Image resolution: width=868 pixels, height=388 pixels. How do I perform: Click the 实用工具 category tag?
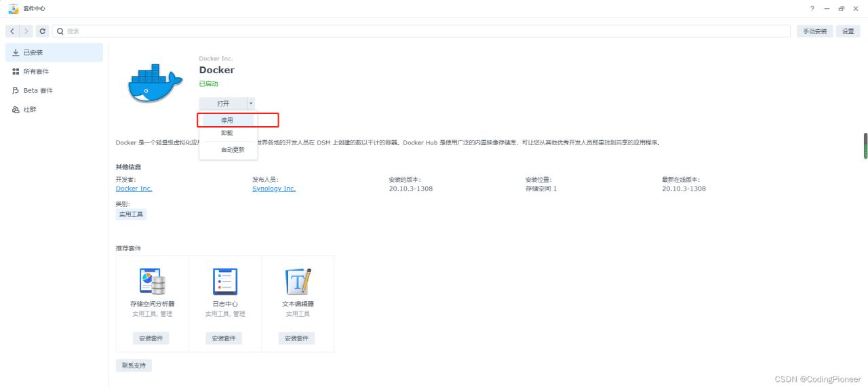coord(131,214)
